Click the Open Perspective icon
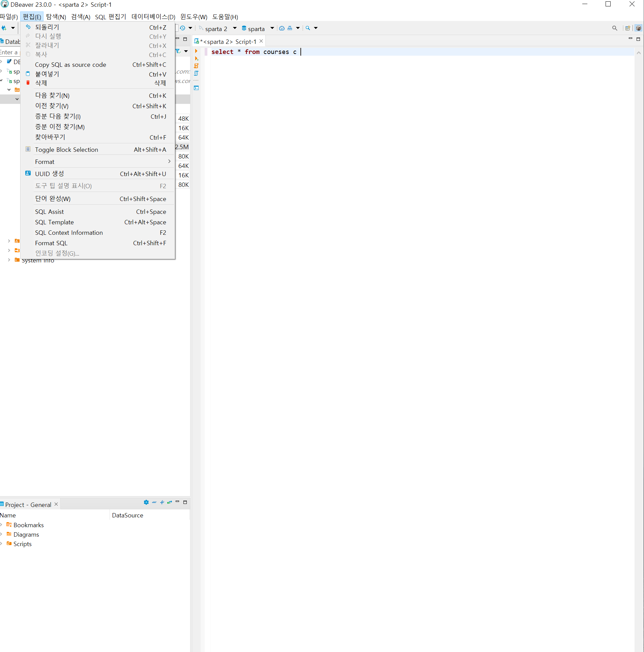The height and width of the screenshot is (652, 644). coord(627,28)
